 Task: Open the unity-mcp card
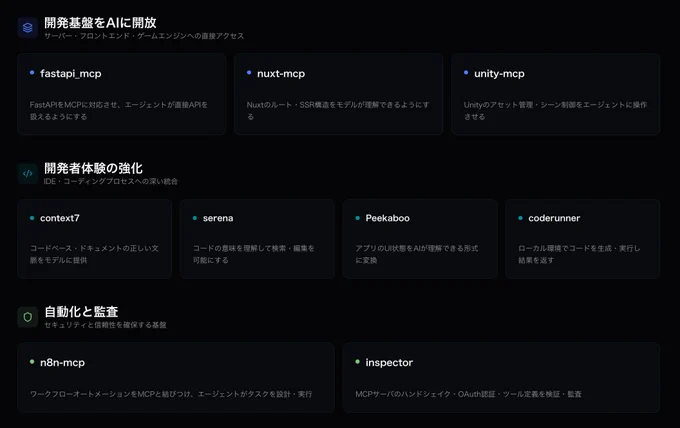[x=556, y=94]
